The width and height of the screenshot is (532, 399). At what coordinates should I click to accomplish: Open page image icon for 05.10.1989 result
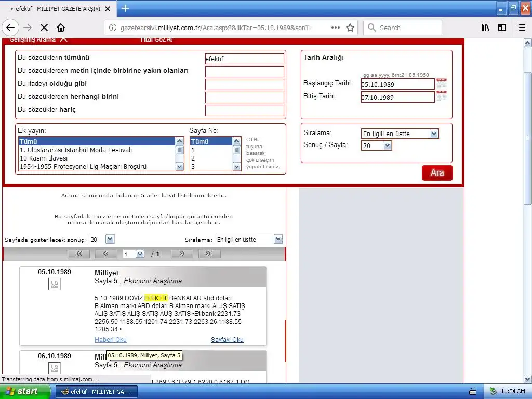point(54,284)
